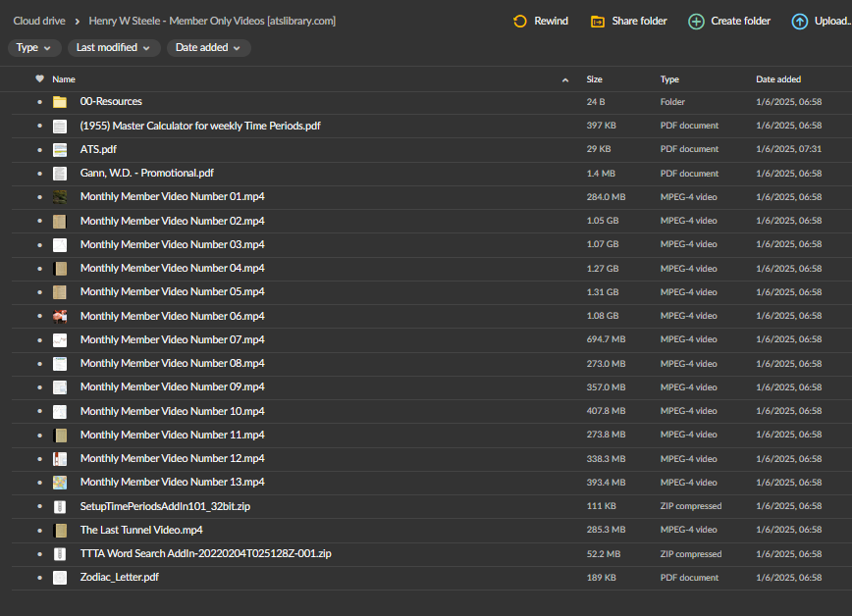Click the Create folder plus icon
Screen dimensions: 852x616
[696, 21]
